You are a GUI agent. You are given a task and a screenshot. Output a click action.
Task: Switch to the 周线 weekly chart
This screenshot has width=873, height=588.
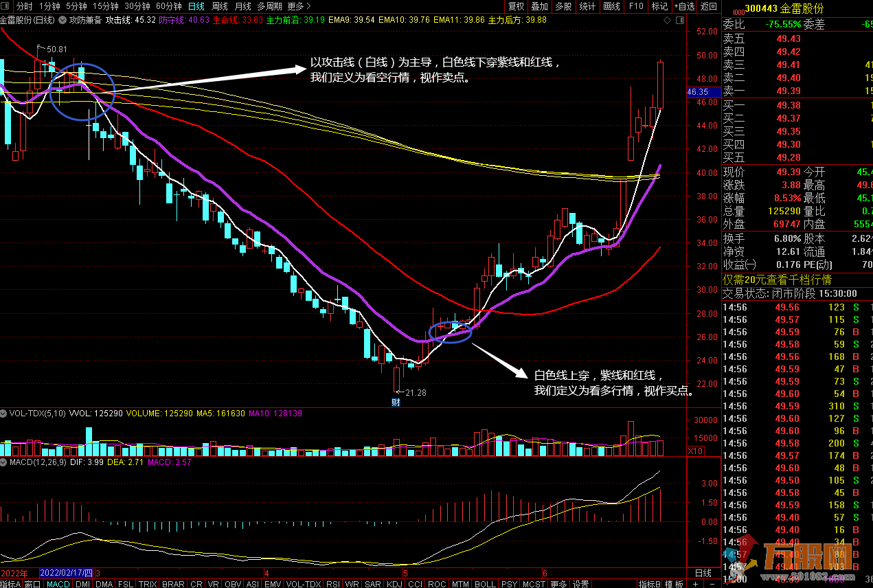click(x=220, y=6)
